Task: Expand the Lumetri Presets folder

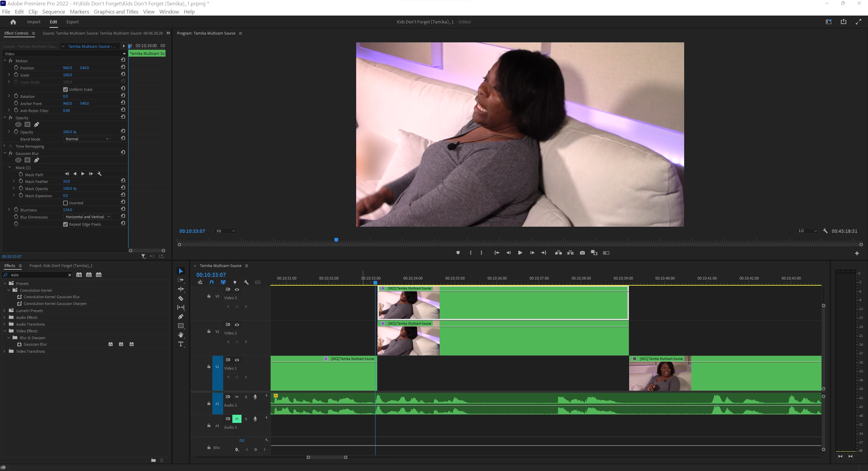Action: [4, 311]
